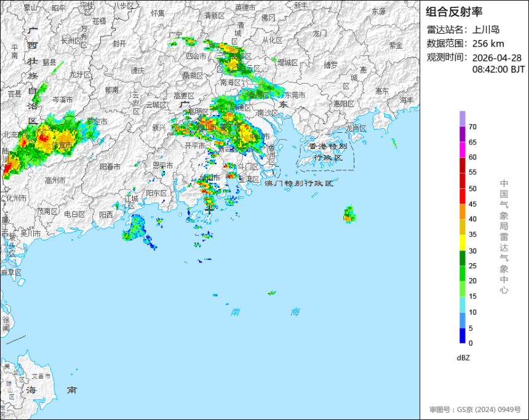
Task: Click the dBZ unit label under legend
Action: pos(463,358)
